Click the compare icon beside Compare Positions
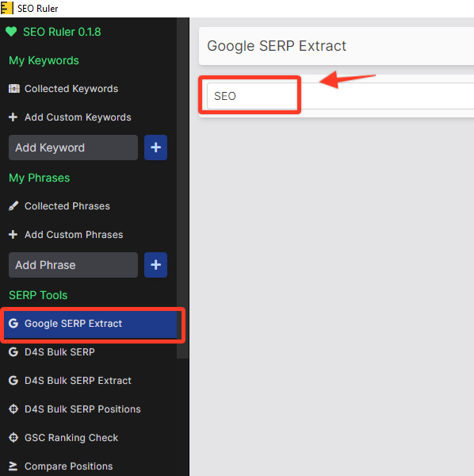 click(13, 466)
